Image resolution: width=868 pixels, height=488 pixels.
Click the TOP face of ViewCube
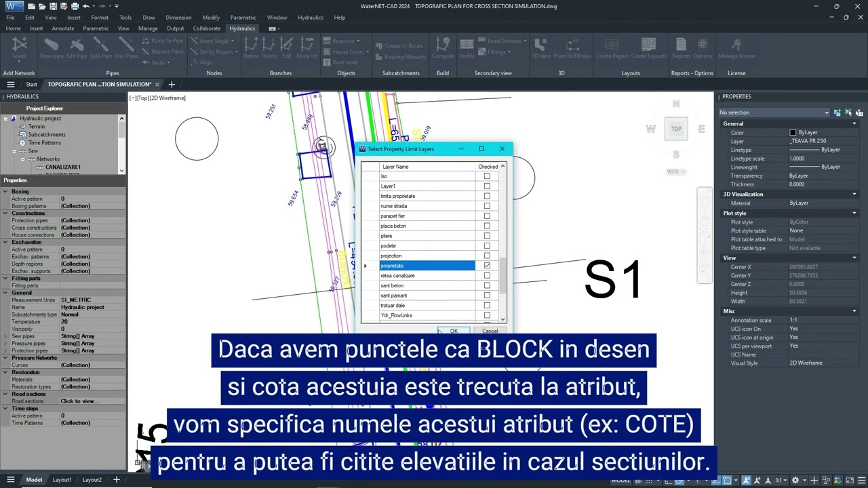click(x=676, y=129)
